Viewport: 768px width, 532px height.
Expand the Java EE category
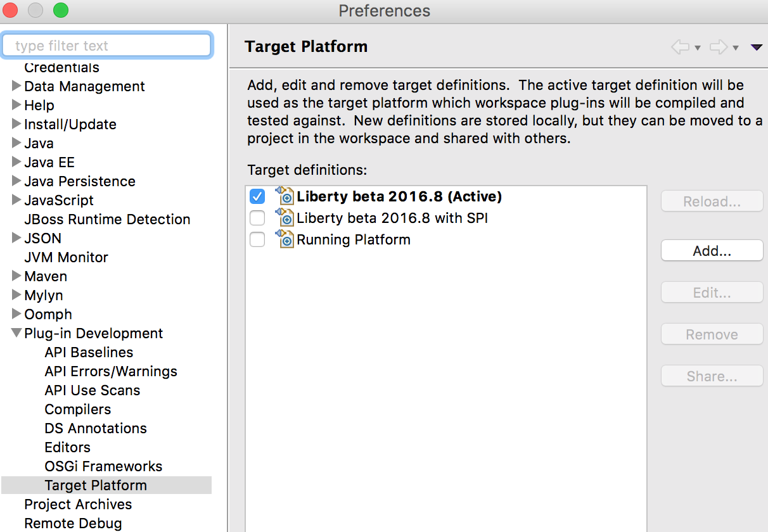[15, 162]
